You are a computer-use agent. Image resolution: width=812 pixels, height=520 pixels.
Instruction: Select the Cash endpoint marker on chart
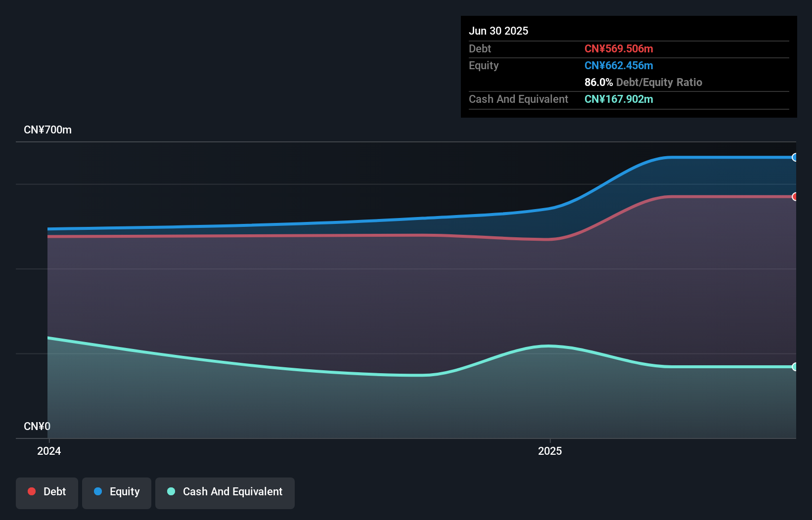(x=795, y=367)
